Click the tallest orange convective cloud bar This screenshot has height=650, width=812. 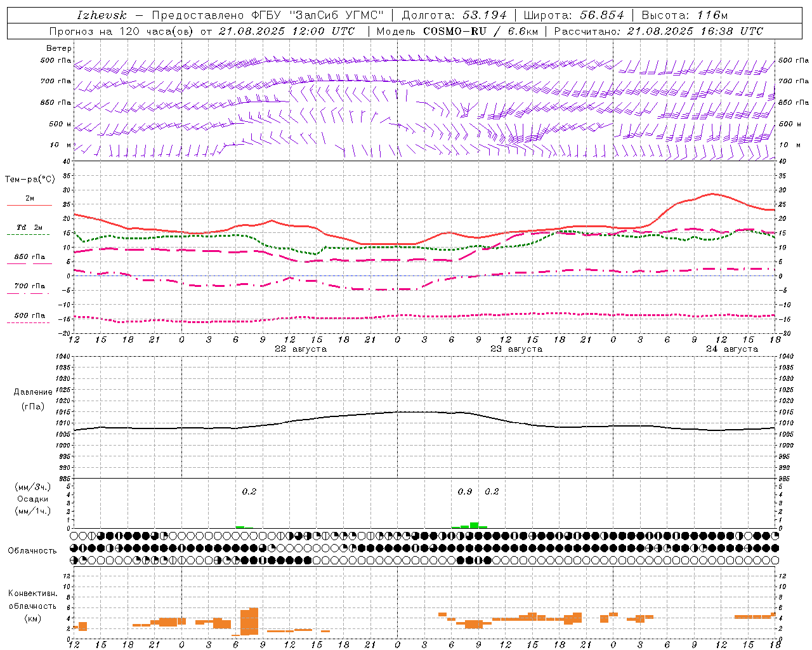click(253, 621)
